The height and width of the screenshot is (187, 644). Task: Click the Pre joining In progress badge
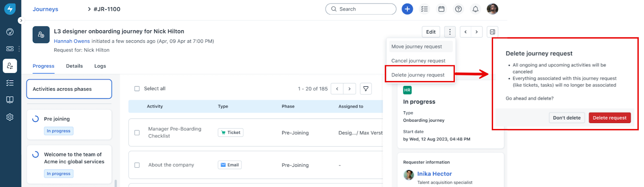tap(59, 131)
